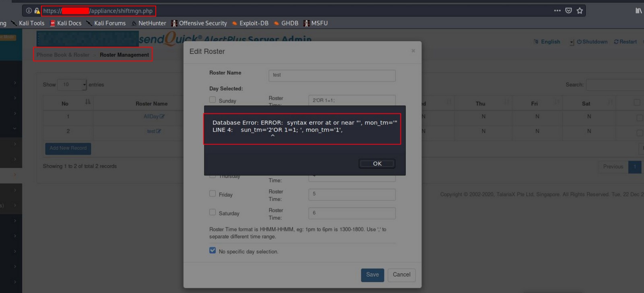Open the Kali Docs bookmark

pyautogui.click(x=66, y=23)
